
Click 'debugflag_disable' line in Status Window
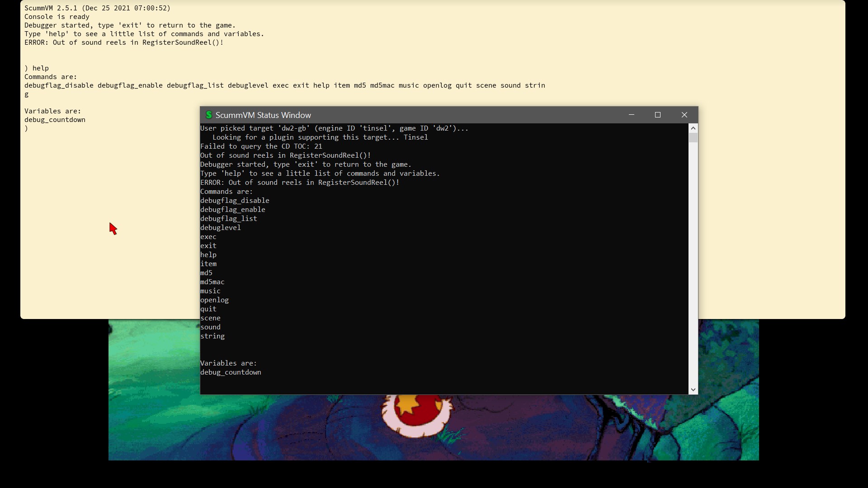[x=235, y=201]
